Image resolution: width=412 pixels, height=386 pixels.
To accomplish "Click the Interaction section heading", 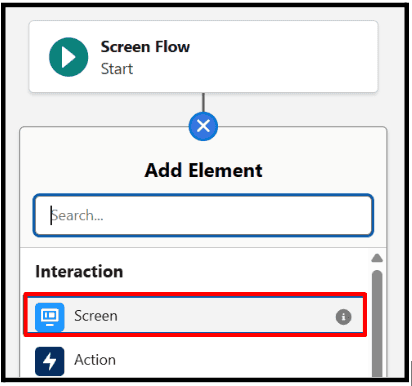I will point(79,271).
